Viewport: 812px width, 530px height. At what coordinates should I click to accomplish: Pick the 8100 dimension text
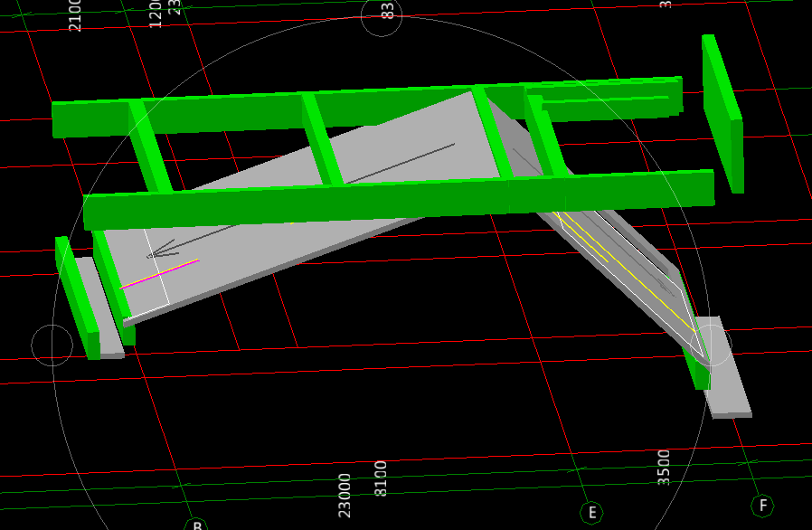tap(381, 478)
